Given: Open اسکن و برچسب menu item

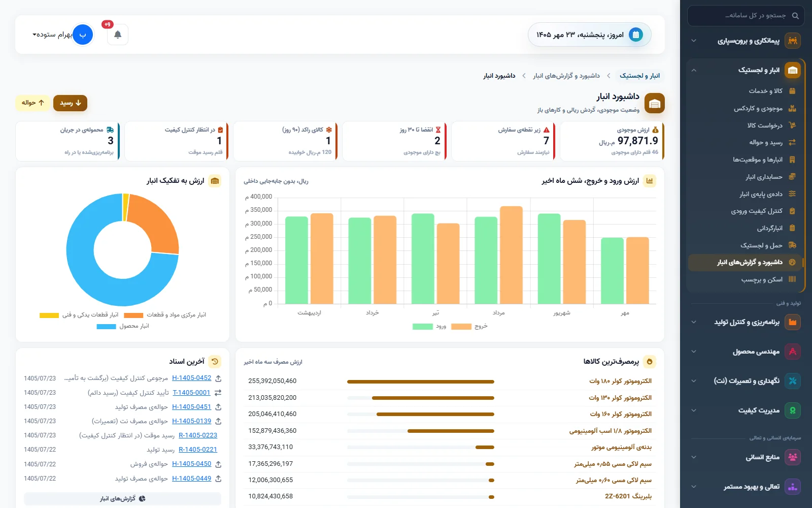Looking at the screenshot, I should (x=745, y=279).
